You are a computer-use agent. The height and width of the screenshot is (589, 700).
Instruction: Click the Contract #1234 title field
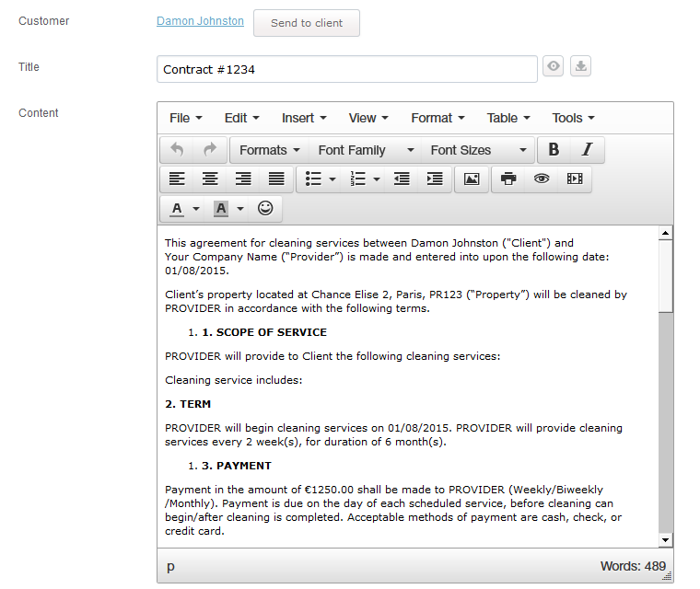[x=347, y=69]
